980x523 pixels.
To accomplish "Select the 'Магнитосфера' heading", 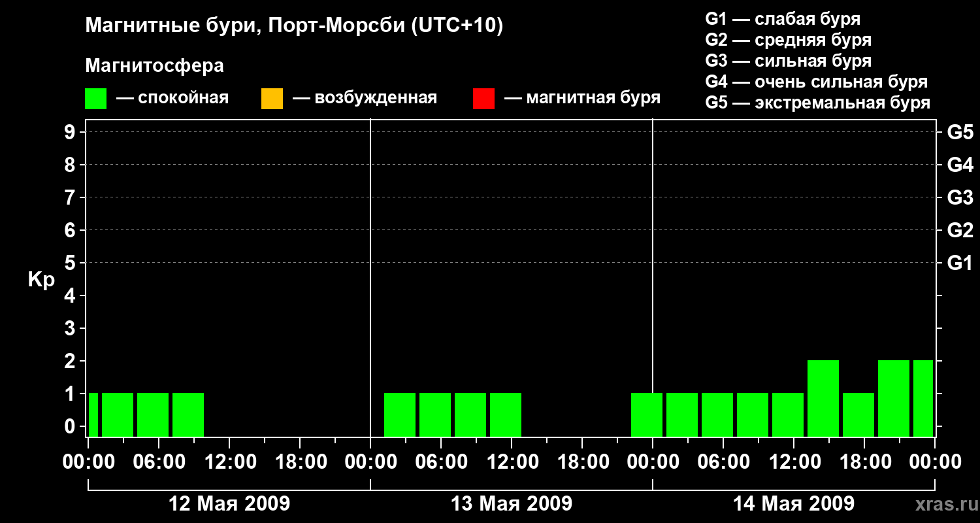I will (x=154, y=66).
